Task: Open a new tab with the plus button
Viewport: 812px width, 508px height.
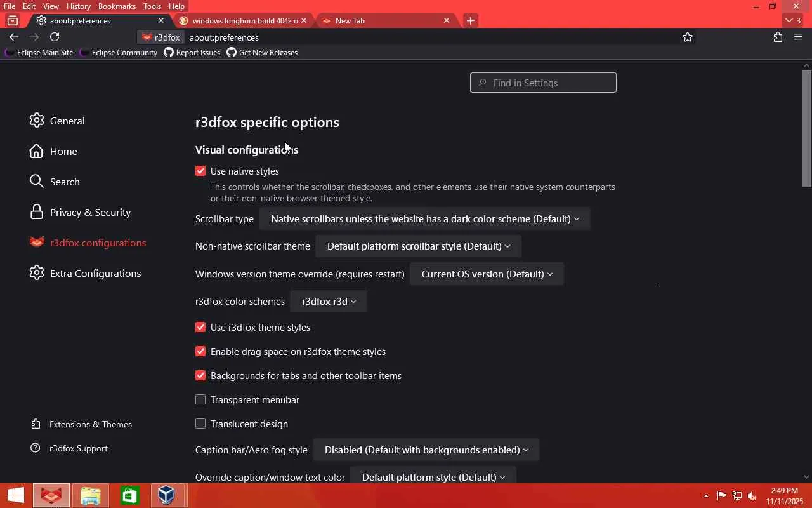Action: (x=470, y=21)
